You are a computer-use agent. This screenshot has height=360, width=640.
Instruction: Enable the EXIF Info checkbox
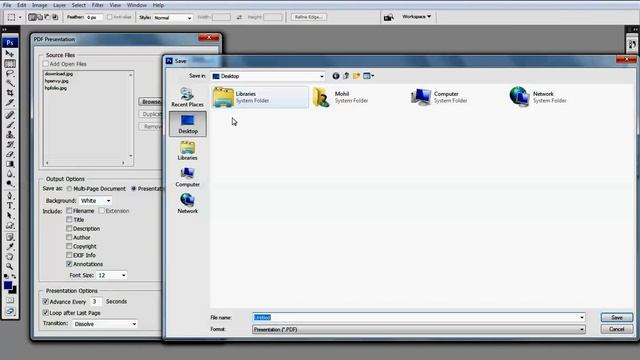[69, 255]
